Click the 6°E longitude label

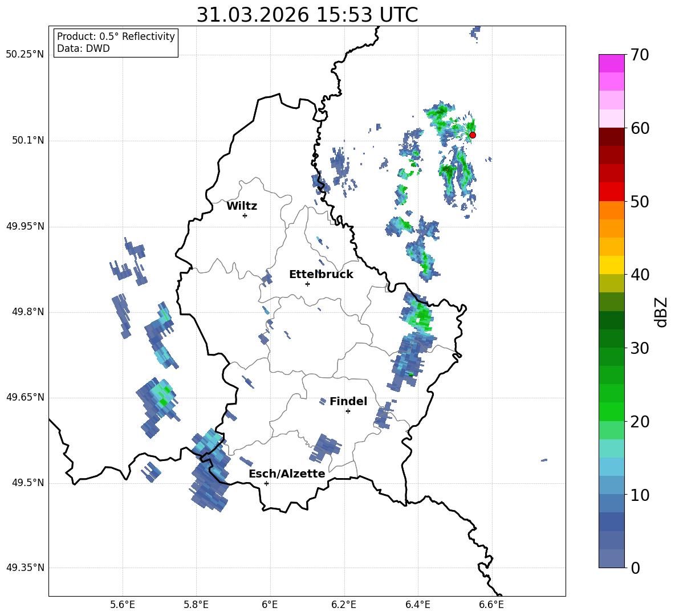(x=270, y=605)
